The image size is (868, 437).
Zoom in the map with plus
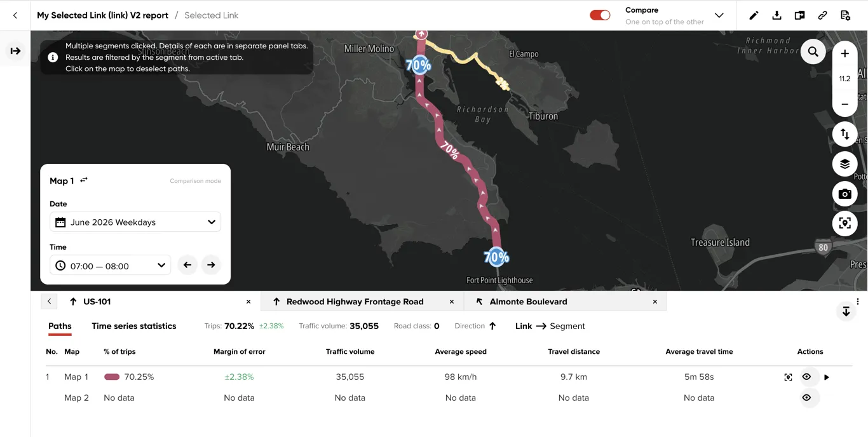coord(844,54)
